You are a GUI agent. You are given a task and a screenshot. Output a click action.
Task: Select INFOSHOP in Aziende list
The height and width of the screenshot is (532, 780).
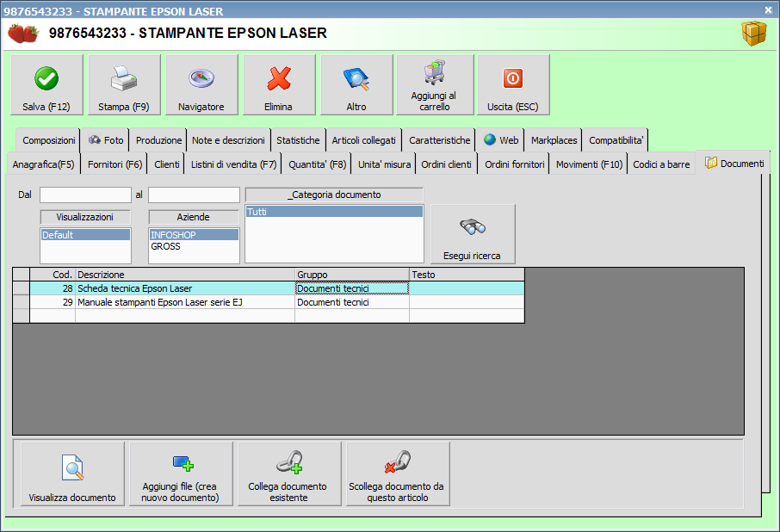click(194, 235)
